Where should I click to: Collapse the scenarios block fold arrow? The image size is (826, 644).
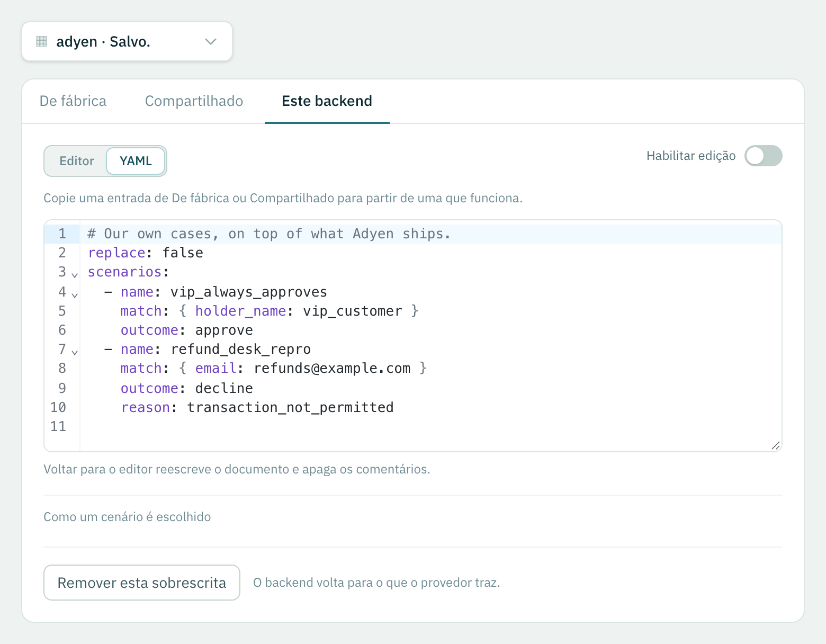pyautogui.click(x=75, y=275)
